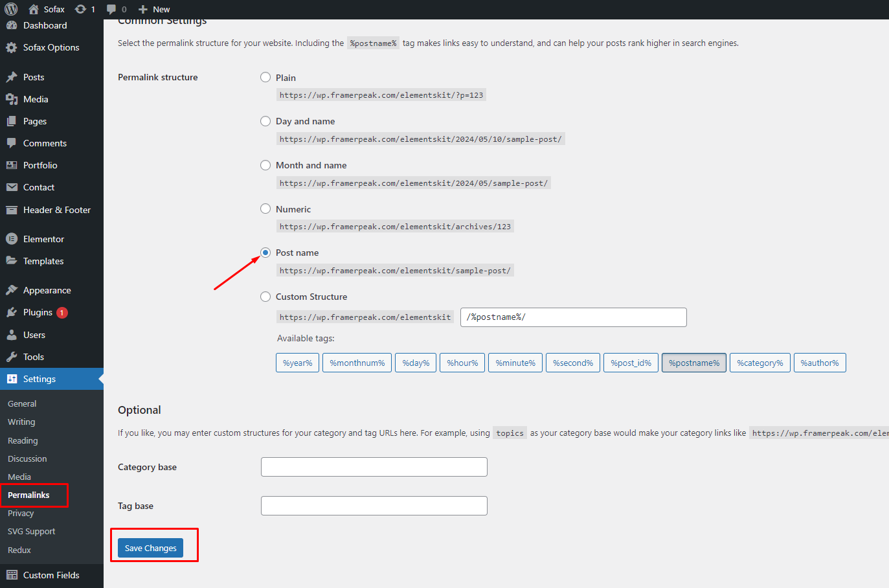
Task: Click the Users person icon
Action: pyautogui.click(x=12, y=335)
